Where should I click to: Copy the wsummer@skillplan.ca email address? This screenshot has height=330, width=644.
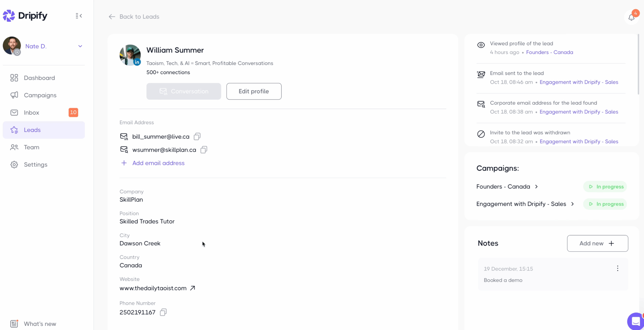204,150
